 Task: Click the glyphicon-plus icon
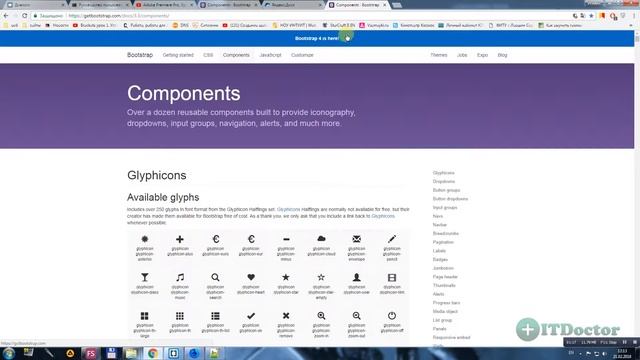coord(180,239)
